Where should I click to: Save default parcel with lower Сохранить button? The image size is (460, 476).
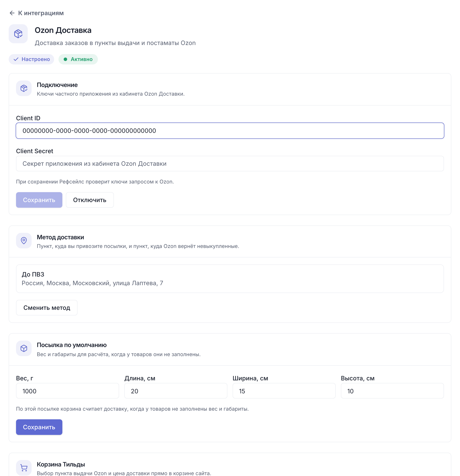[39, 427]
